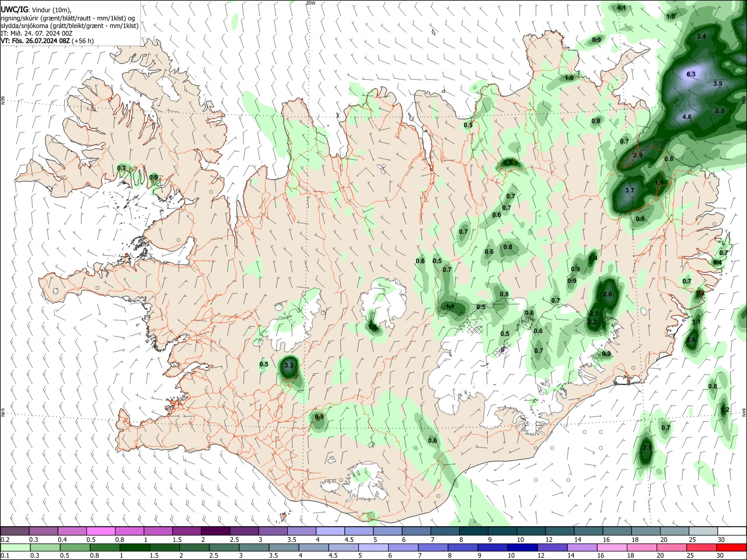
Task: Select the 2.3 value near the right edge
Action: (719, 111)
